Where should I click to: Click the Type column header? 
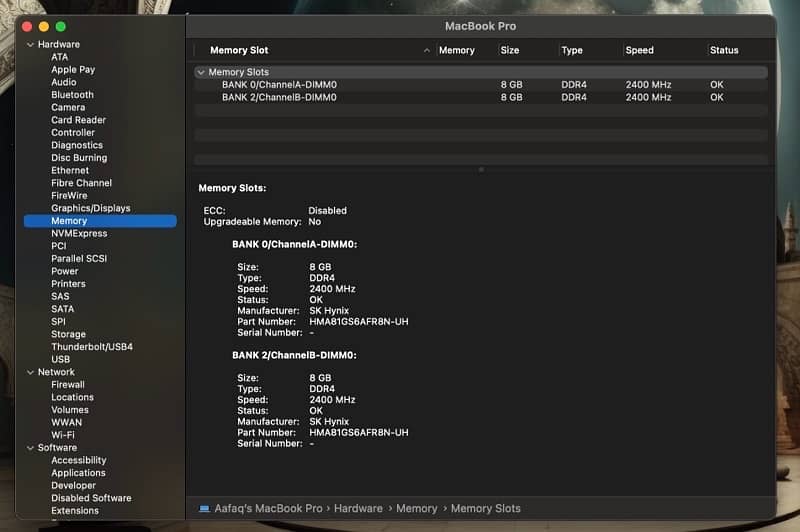click(571, 50)
